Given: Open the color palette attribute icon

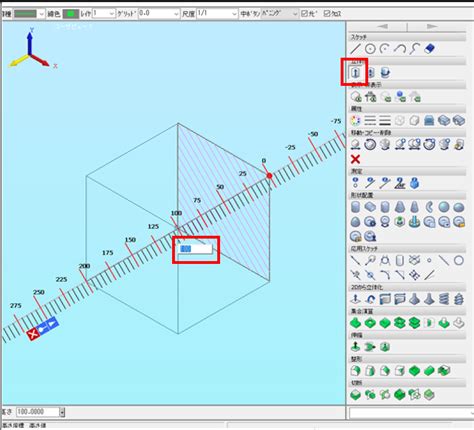Looking at the screenshot, I should coord(355,120).
